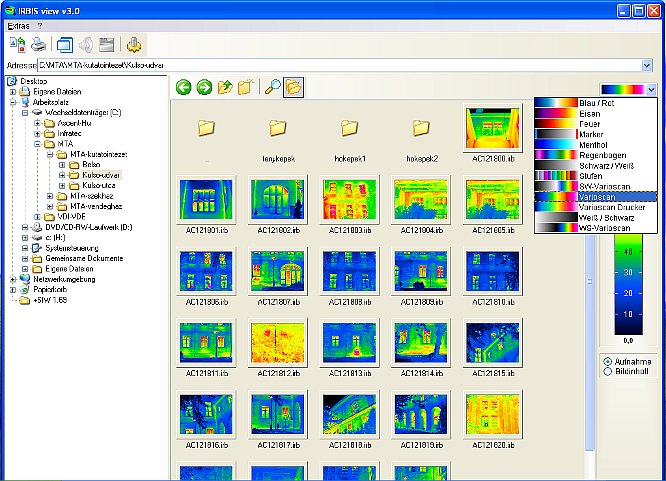Open thumbnail AC121820.irb
Image resolution: width=666 pixels, height=481 pixels.
493,415
